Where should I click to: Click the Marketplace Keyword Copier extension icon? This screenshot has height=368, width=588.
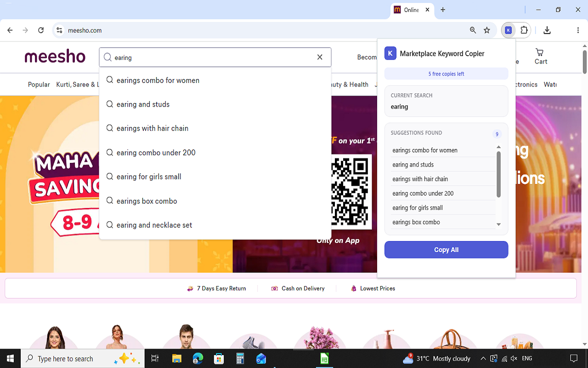tap(508, 30)
